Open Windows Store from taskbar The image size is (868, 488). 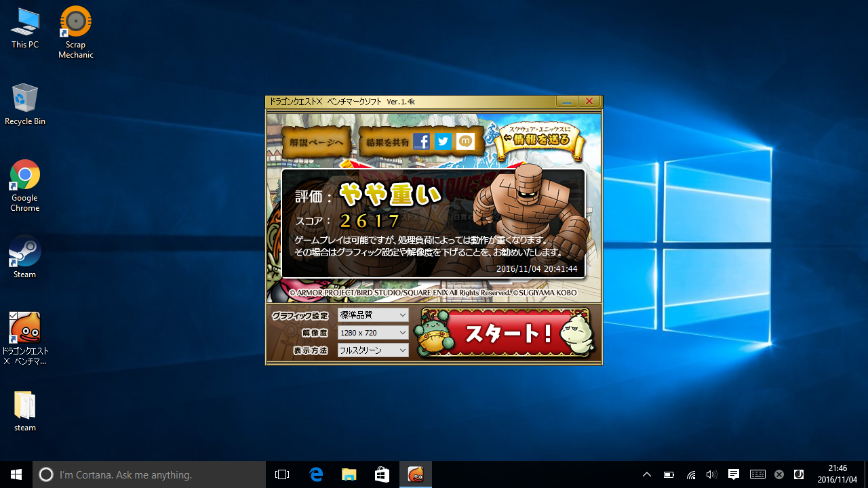click(382, 474)
